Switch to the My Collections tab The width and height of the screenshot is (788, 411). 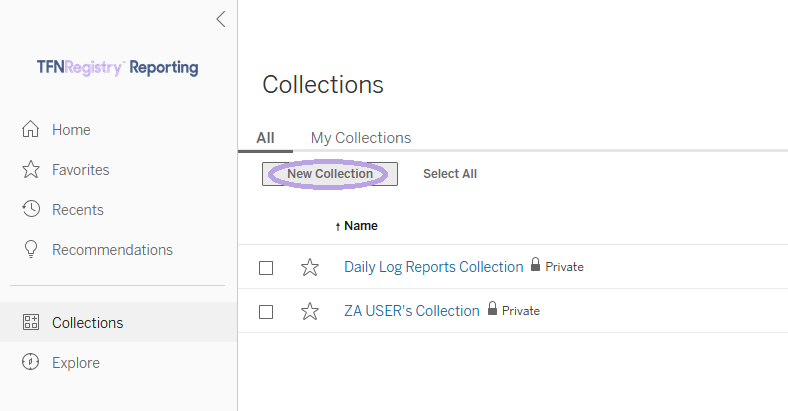pyautogui.click(x=361, y=138)
